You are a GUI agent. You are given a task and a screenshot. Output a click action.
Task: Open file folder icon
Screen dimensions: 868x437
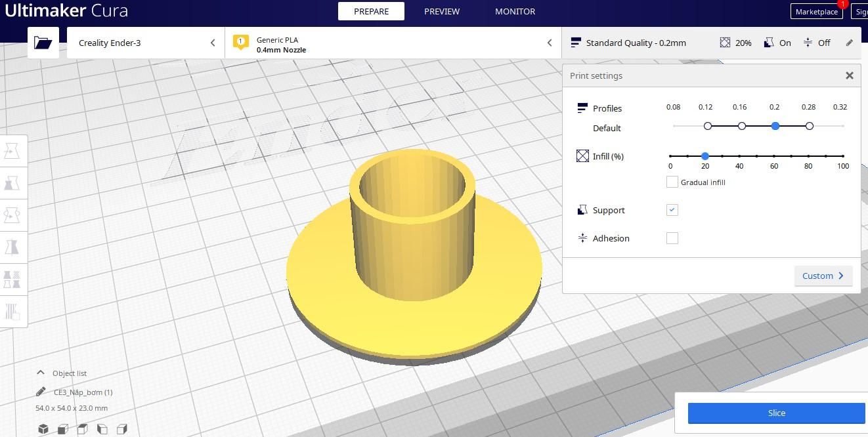pyautogui.click(x=43, y=43)
